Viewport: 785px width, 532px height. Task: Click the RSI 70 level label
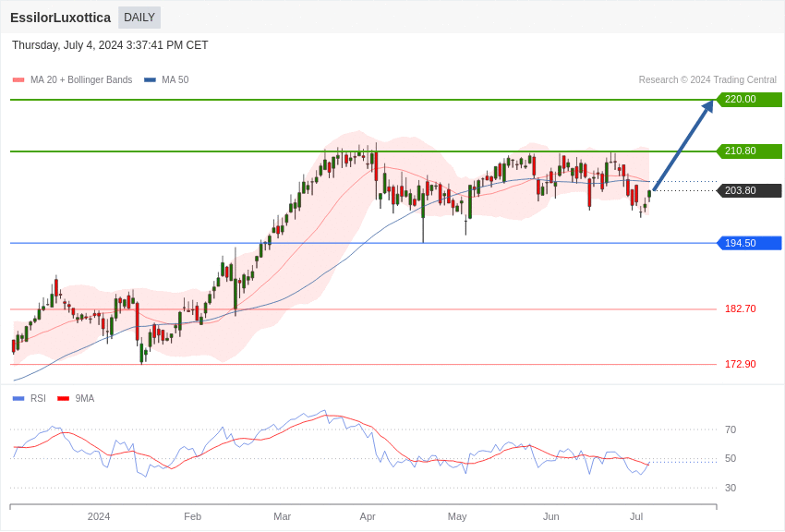point(731,430)
